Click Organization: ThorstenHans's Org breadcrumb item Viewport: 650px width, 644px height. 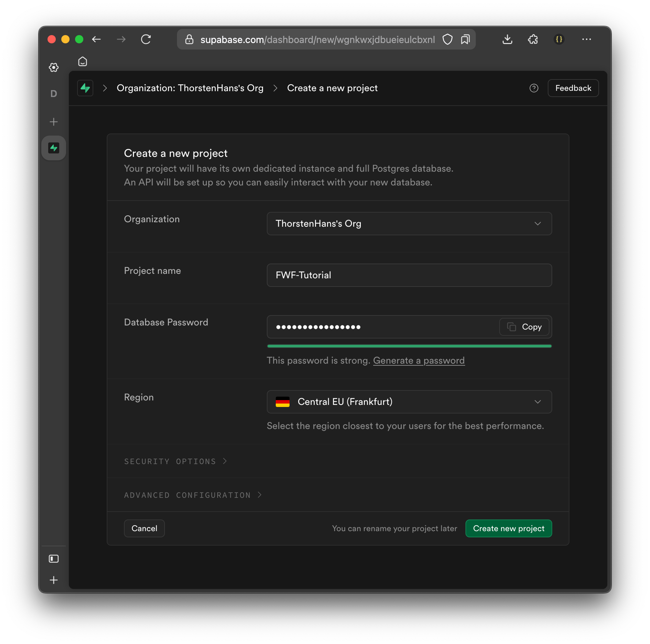pyautogui.click(x=190, y=88)
